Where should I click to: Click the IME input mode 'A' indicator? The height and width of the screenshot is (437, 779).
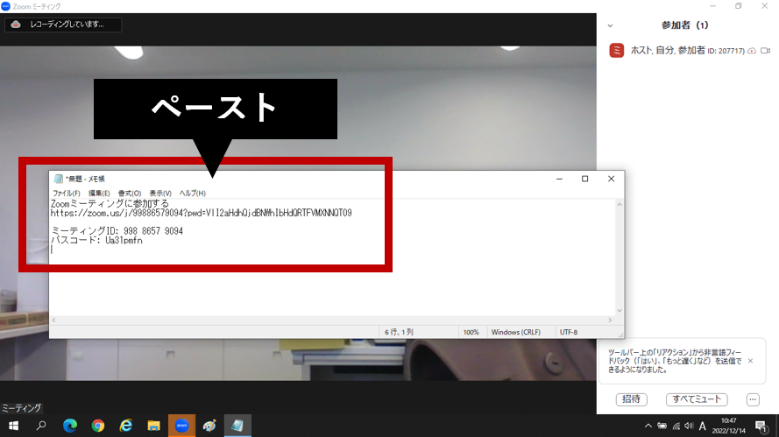[x=702, y=426]
